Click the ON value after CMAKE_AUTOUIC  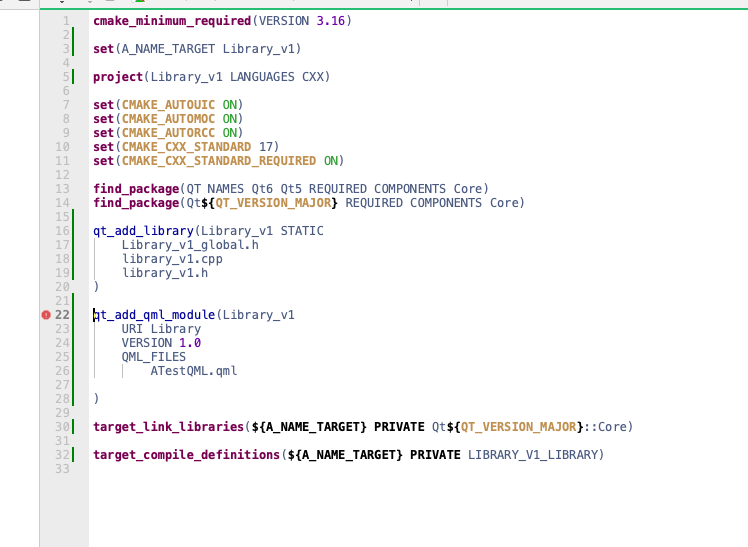(x=229, y=105)
